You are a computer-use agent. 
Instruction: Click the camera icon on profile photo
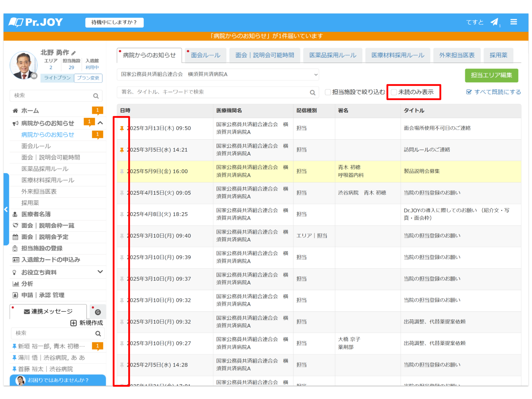(34, 76)
